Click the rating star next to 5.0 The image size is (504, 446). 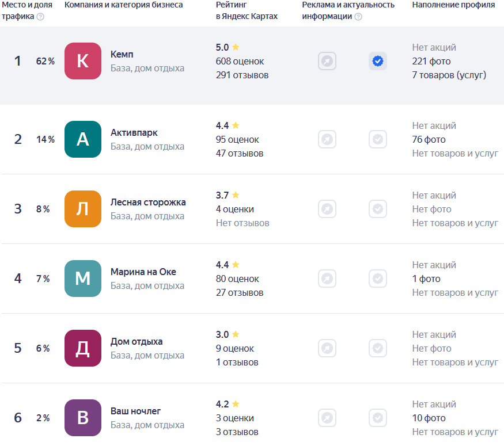tap(236, 47)
